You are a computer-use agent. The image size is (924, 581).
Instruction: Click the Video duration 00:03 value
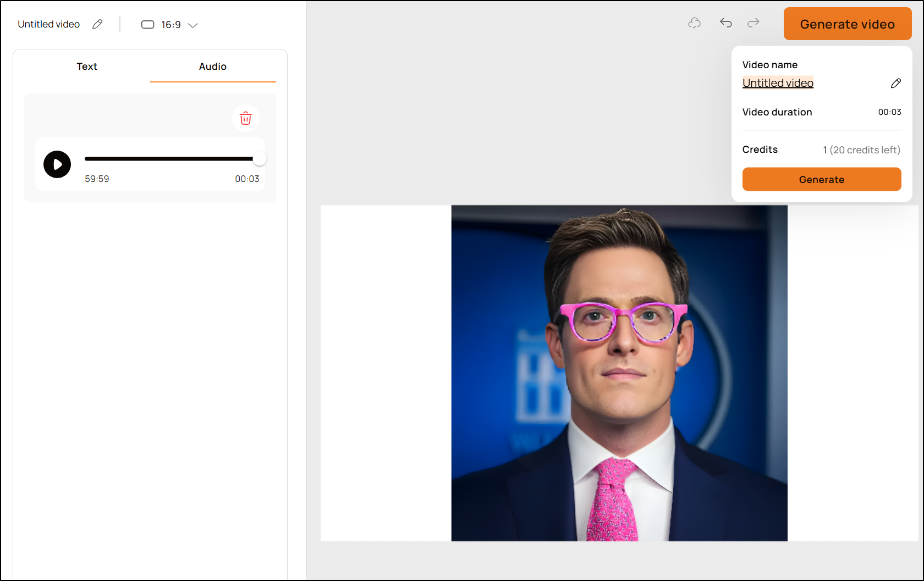889,112
